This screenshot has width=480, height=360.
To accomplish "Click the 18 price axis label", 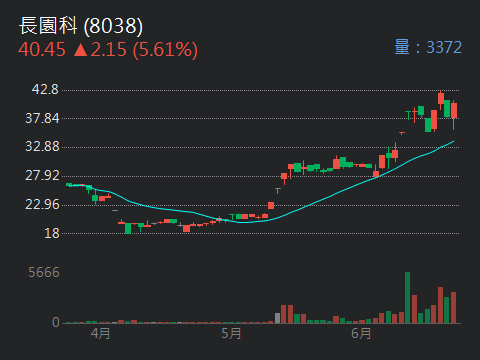I will point(52,233).
